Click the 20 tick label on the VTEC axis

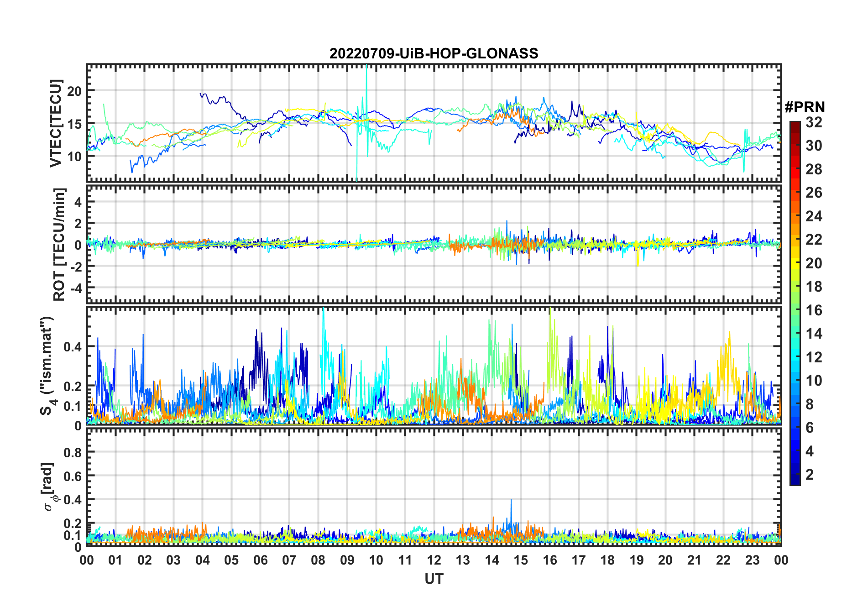point(74,91)
